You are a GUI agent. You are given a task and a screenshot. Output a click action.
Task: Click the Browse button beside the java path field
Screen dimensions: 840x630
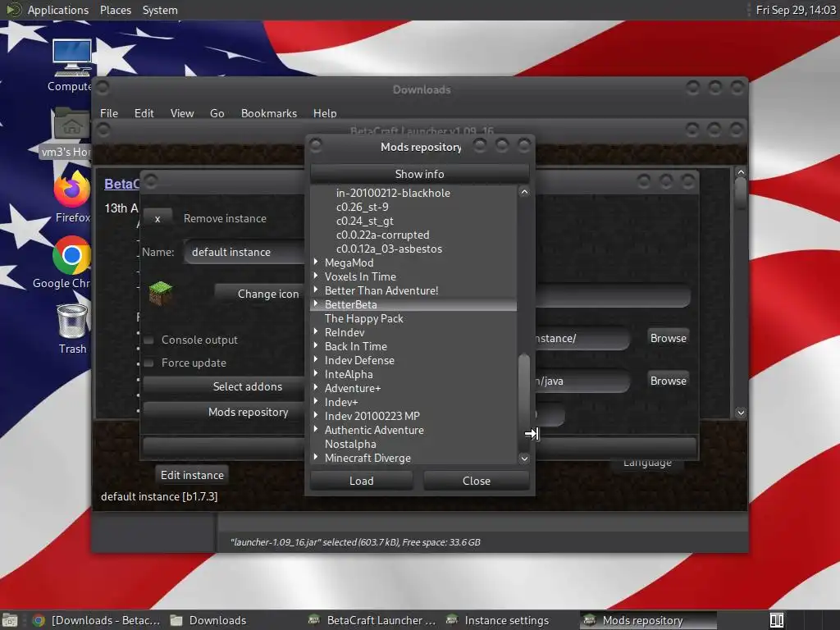click(668, 381)
